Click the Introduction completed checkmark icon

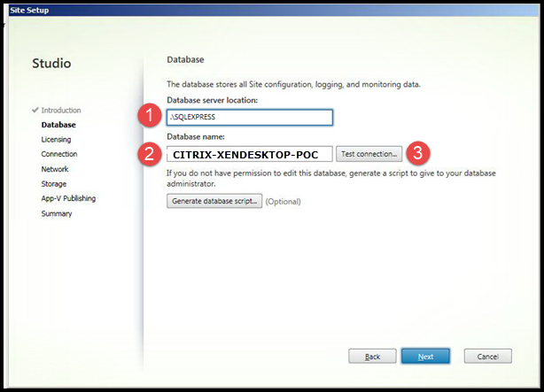(35, 111)
